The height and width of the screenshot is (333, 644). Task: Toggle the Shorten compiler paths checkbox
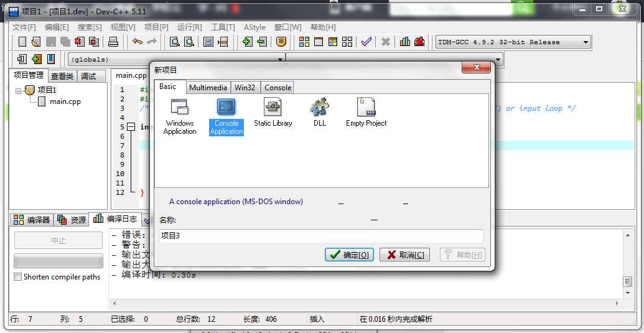[x=17, y=277]
